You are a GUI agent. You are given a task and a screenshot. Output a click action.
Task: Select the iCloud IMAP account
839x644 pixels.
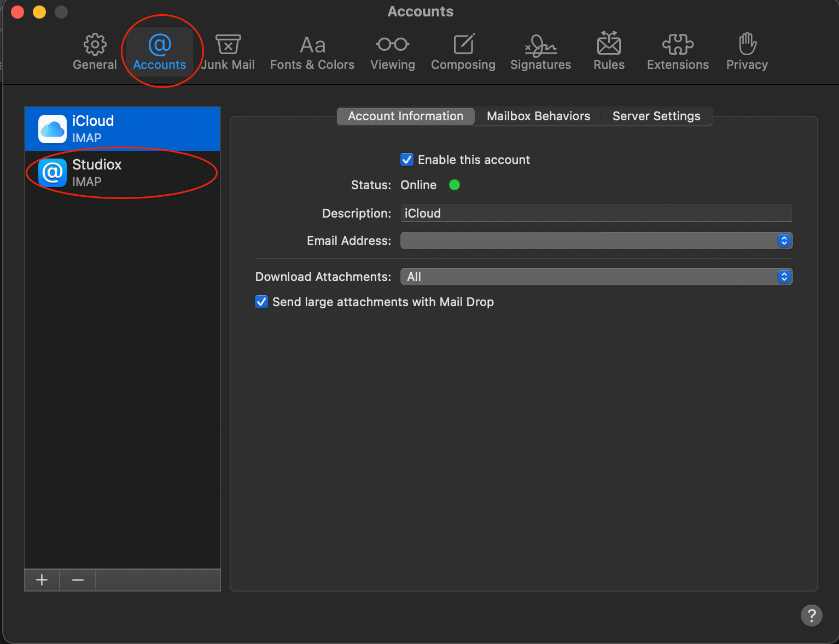point(123,129)
